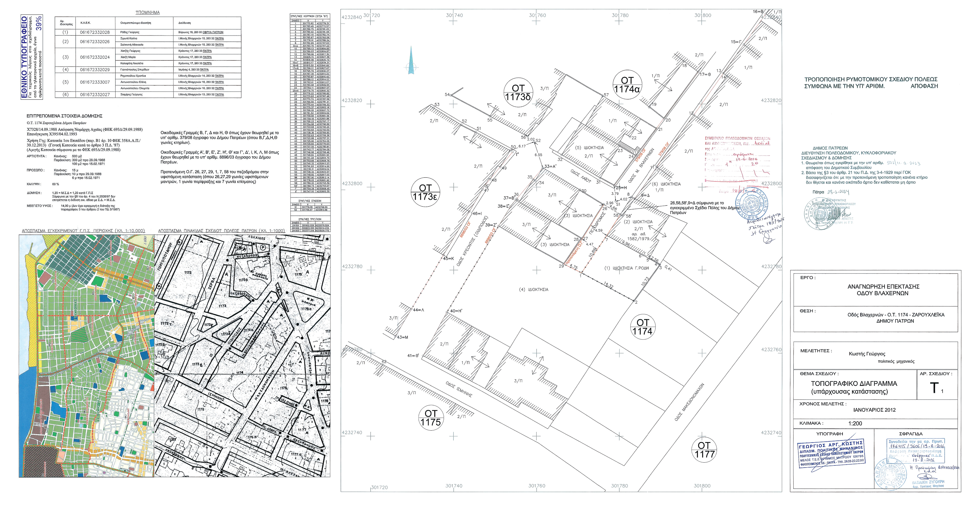Click the ΕΘΝΙΚΟ ΤΥΠΟΓΡΑΦΕΙΟ 39% label box
This screenshot has height=515, width=980.
(32, 57)
